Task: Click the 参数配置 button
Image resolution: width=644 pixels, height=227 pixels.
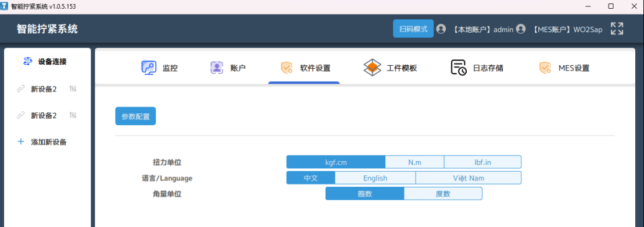Action: tap(135, 116)
